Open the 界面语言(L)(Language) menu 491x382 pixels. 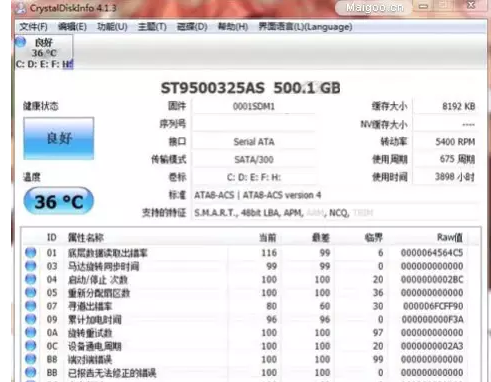pos(305,27)
